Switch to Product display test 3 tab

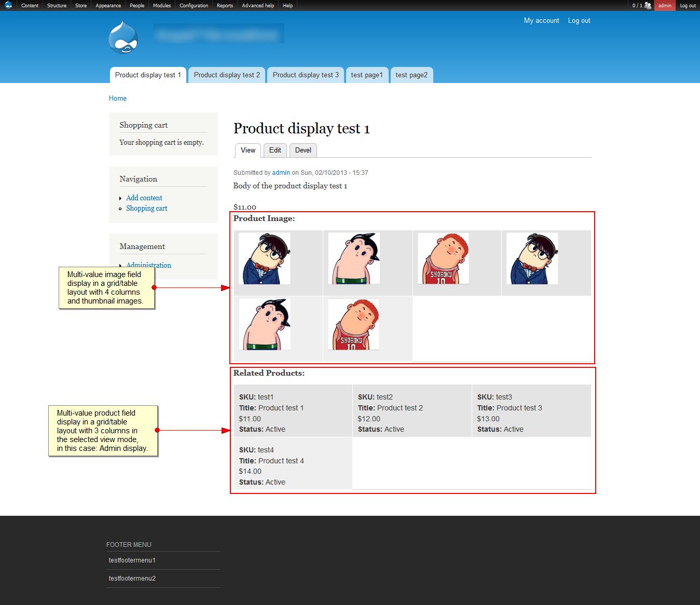point(306,75)
